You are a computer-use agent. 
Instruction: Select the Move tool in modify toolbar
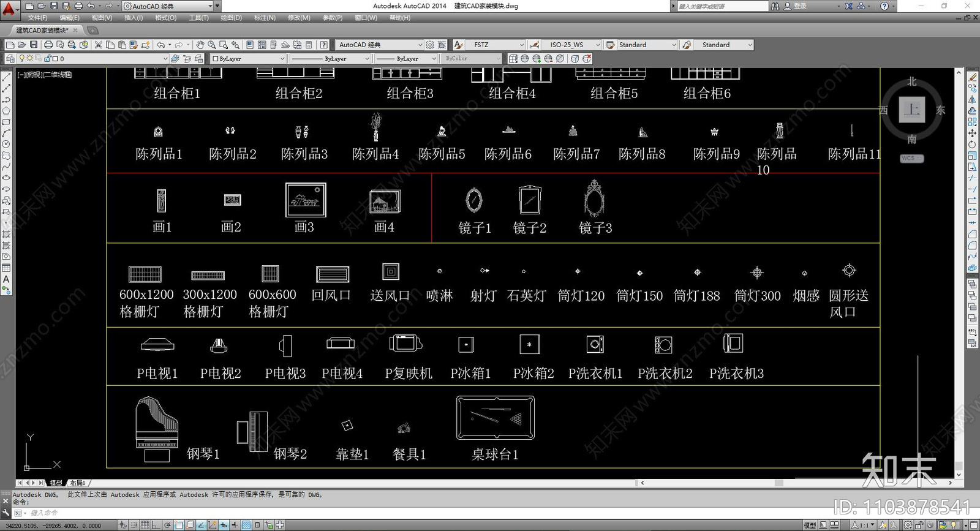pos(972,133)
